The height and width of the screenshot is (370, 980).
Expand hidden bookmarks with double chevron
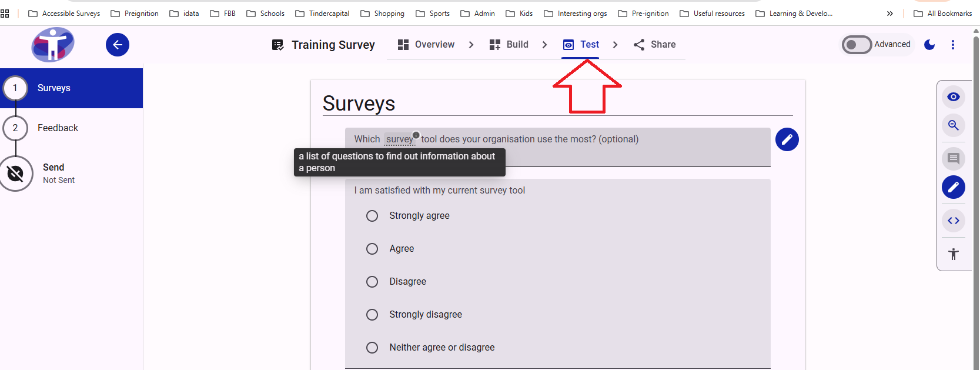[889, 14]
